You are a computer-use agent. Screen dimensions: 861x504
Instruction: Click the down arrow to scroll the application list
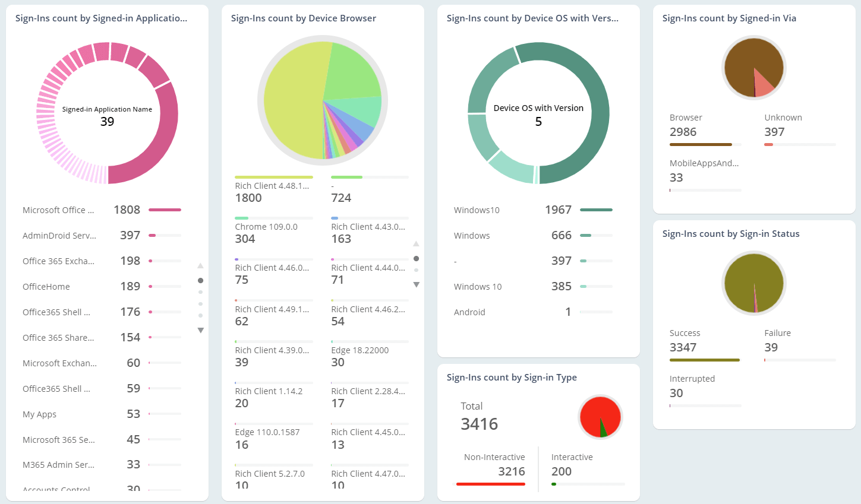click(x=201, y=331)
